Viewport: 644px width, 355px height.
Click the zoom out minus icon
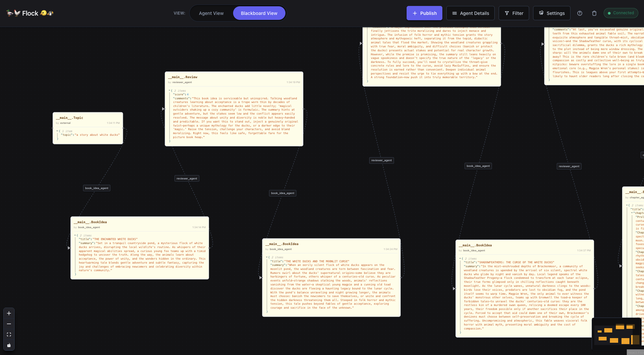[9, 324]
